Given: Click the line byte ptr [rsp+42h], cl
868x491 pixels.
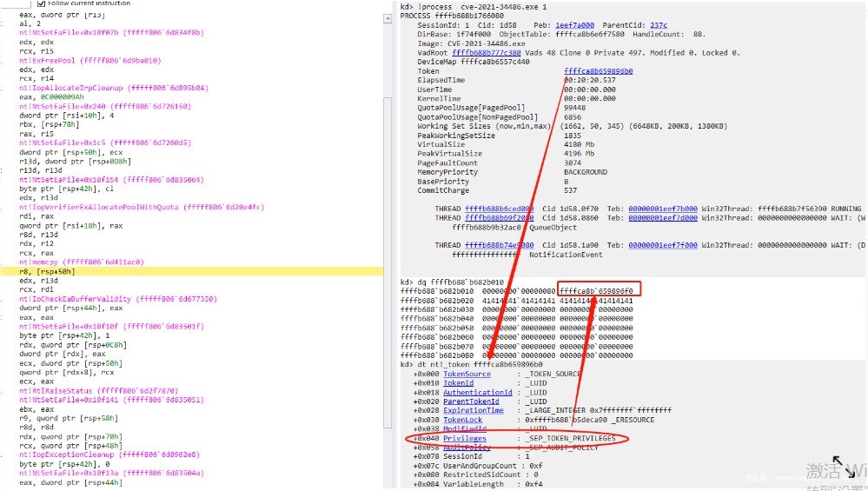Looking at the screenshot, I should pos(66,189).
